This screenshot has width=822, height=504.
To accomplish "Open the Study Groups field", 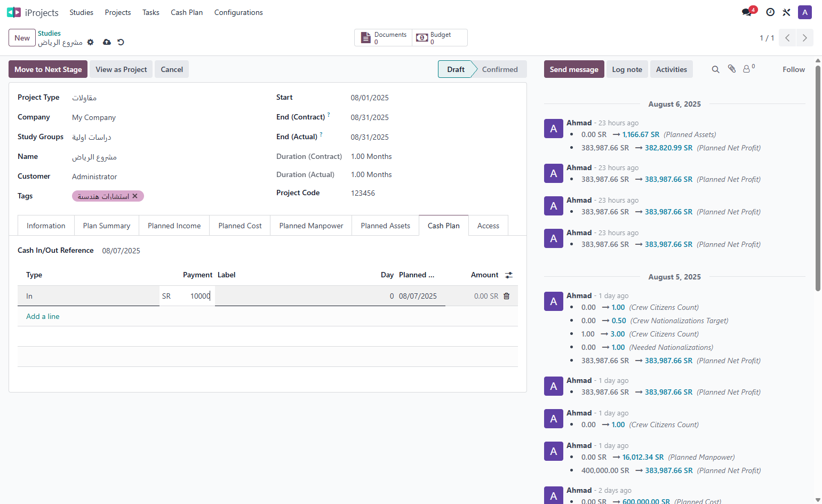I will [92, 137].
